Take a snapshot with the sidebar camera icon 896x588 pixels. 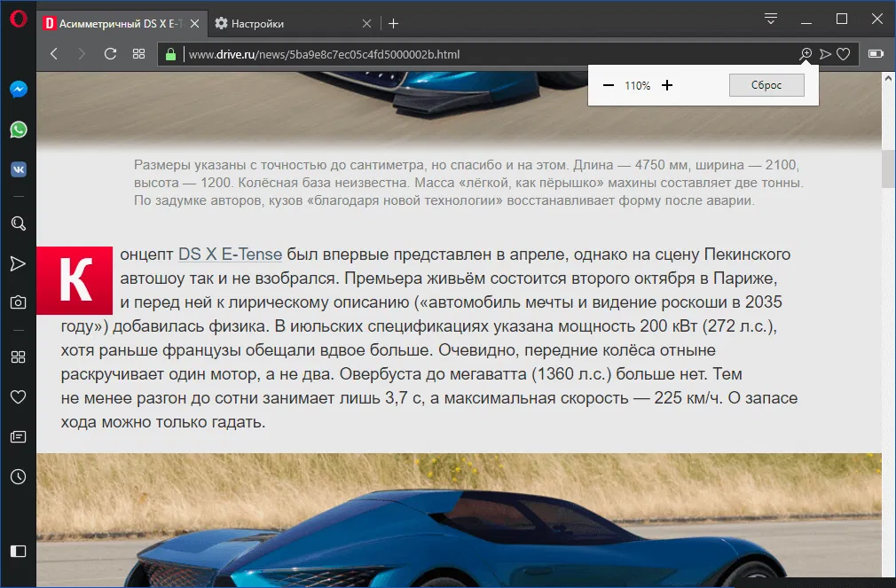click(x=19, y=302)
